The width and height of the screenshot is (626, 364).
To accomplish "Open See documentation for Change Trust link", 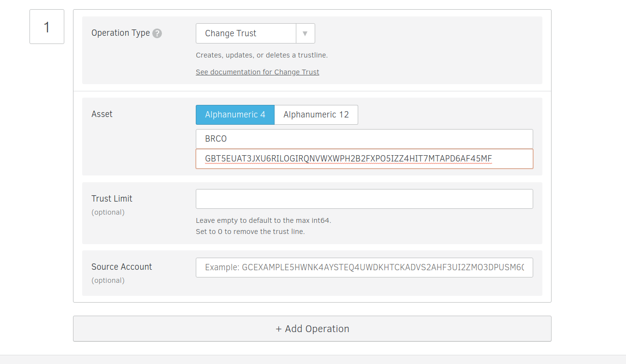I will (x=257, y=72).
